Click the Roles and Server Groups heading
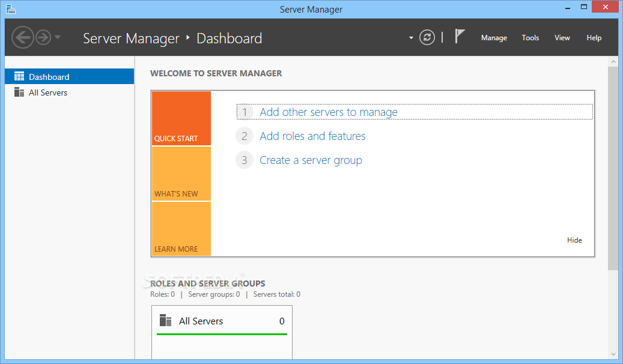The image size is (623, 364). [x=208, y=284]
